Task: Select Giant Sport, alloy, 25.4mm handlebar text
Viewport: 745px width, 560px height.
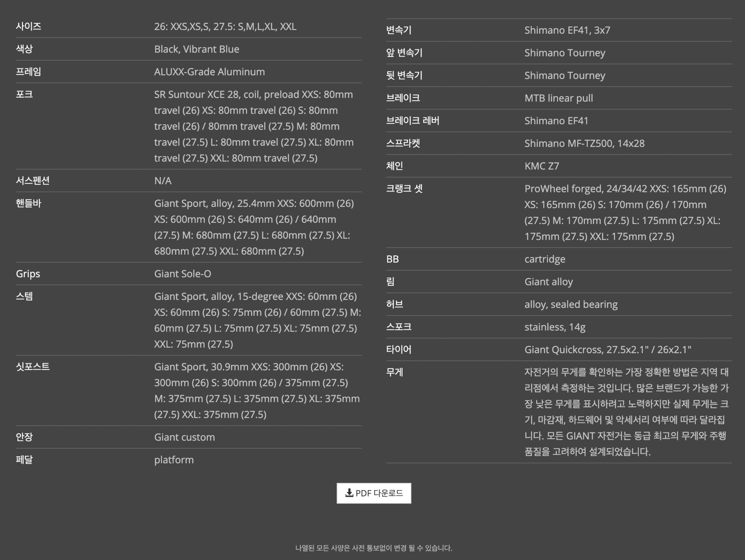Action: tap(254, 227)
